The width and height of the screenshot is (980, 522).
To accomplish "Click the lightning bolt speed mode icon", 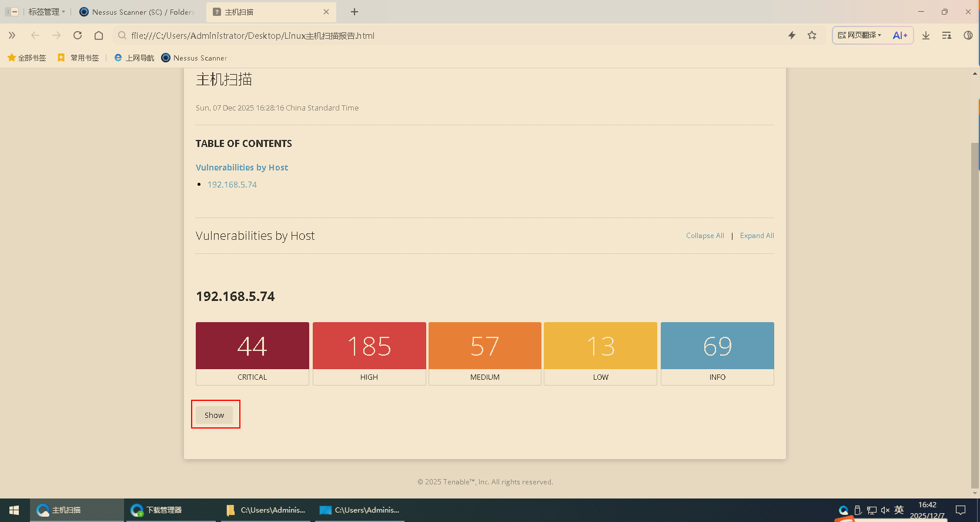I will [792, 35].
